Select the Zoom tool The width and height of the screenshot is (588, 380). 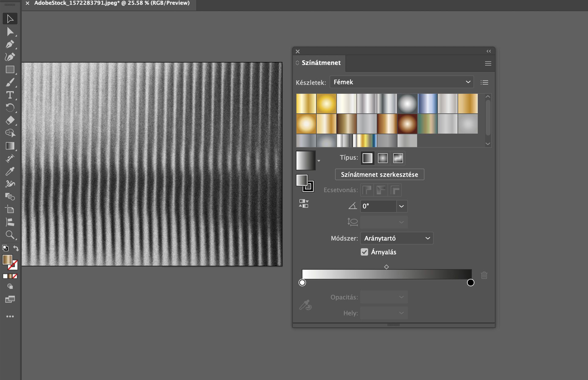point(10,235)
